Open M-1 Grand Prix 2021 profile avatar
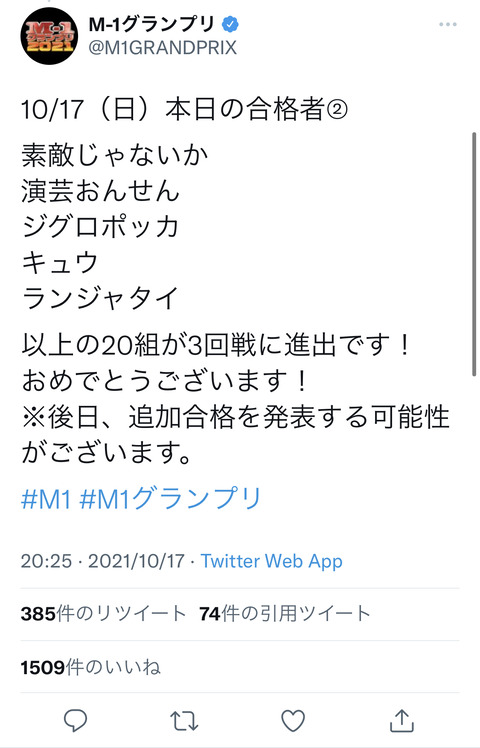Image resolution: width=480 pixels, height=748 pixels. (49, 36)
